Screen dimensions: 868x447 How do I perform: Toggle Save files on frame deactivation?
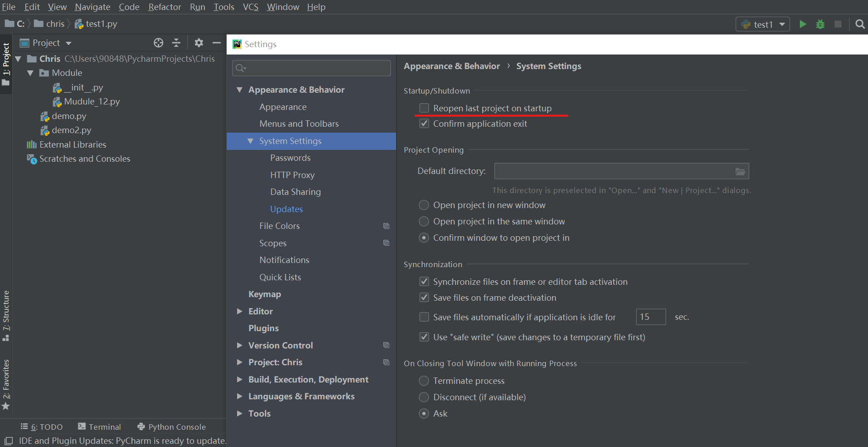pyautogui.click(x=424, y=298)
